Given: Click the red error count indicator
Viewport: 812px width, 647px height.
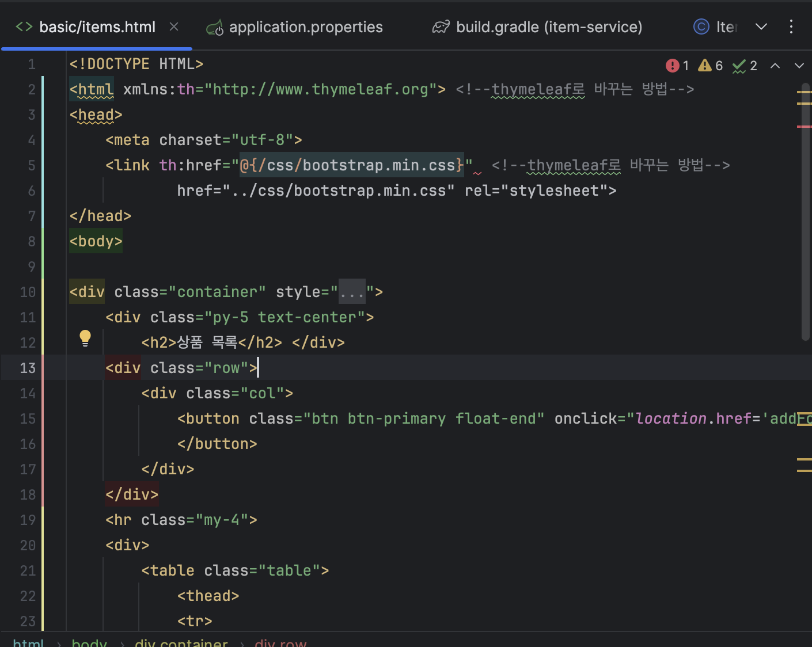Looking at the screenshot, I should click(677, 66).
